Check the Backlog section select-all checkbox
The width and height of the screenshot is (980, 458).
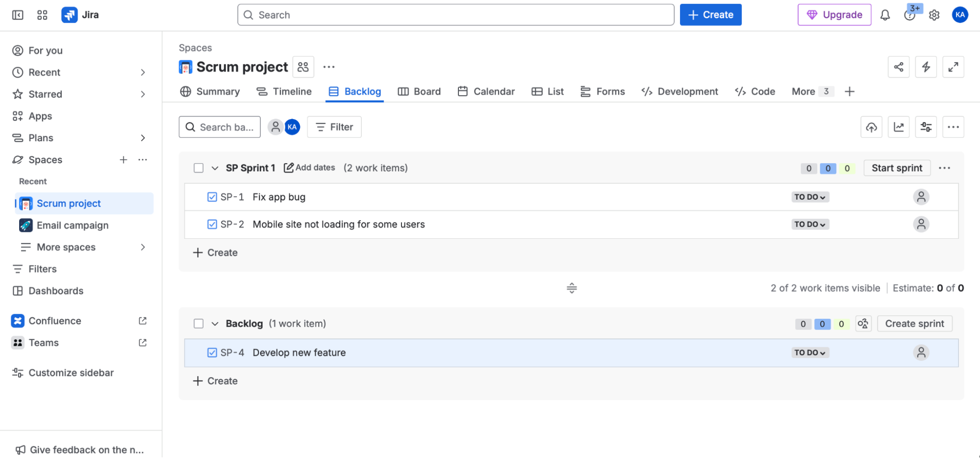(x=198, y=323)
